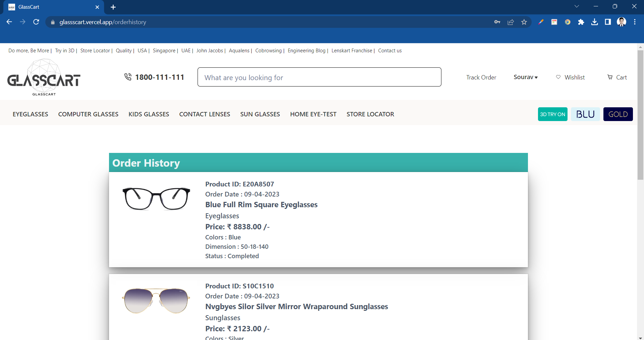
Task: Open Chrome three-dot menu
Action: click(635, 22)
